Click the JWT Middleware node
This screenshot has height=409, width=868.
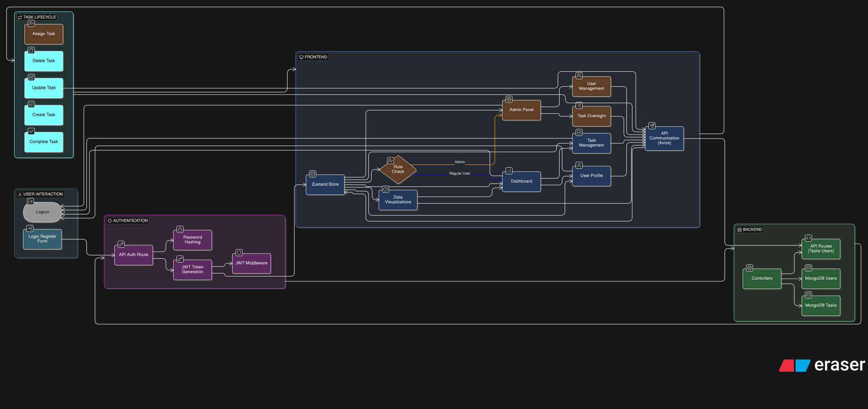pos(251,263)
